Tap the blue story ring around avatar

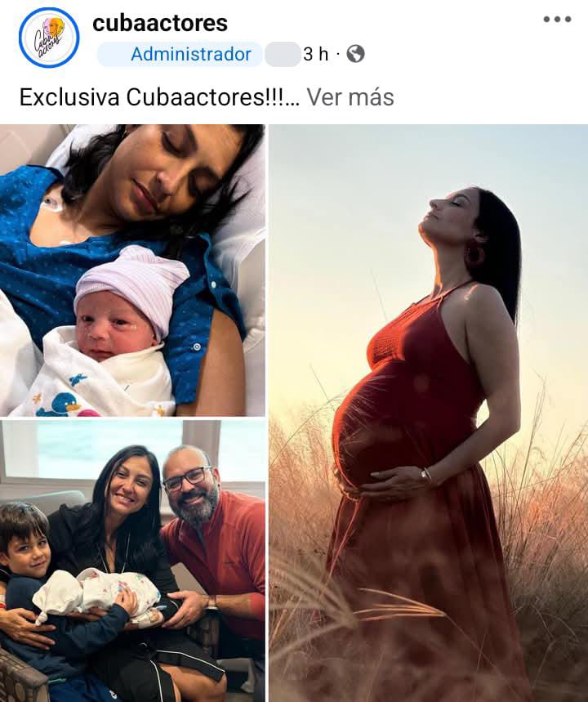[49, 38]
